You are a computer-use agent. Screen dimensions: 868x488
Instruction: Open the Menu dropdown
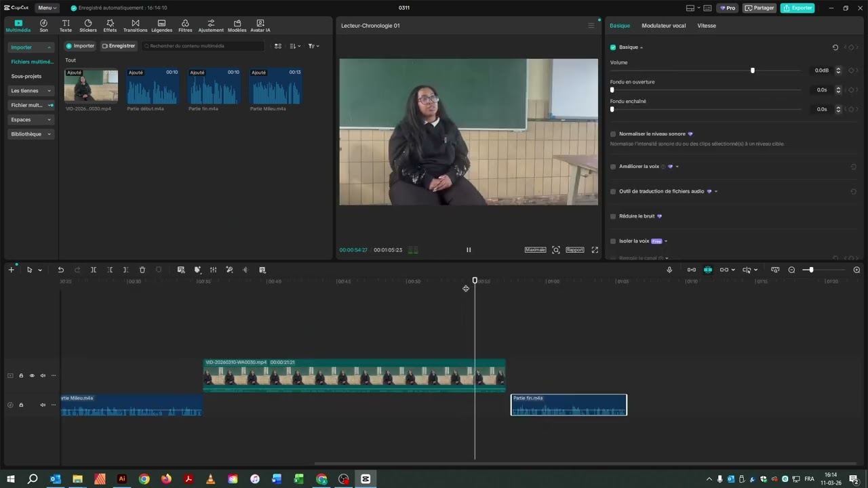coord(47,8)
